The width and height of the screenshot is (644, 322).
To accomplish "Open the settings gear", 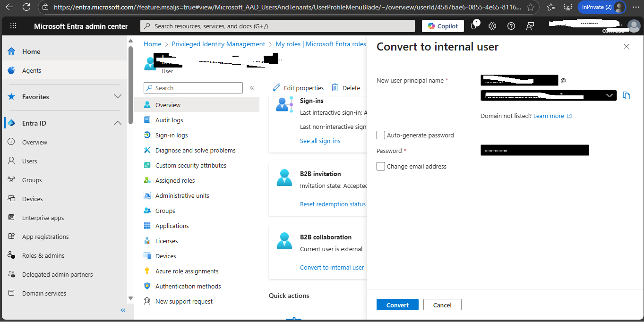I will click(492, 26).
